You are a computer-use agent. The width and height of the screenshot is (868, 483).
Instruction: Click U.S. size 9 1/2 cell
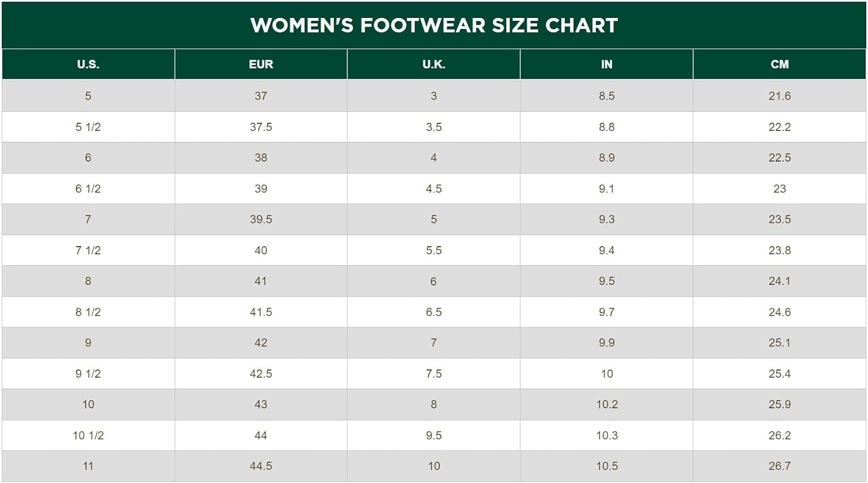point(88,374)
